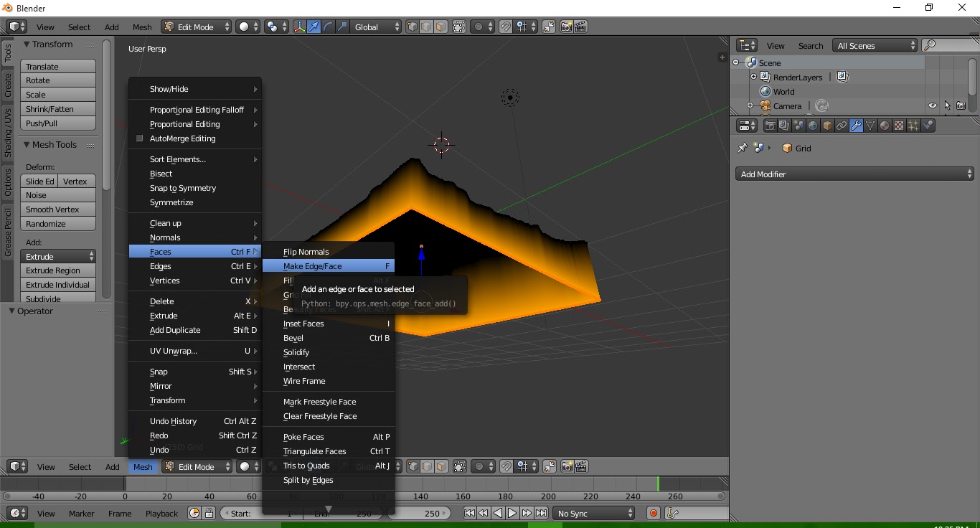The height and width of the screenshot is (528, 980).
Task: Select the rotate manipulator in the upper header
Action: 328,27
